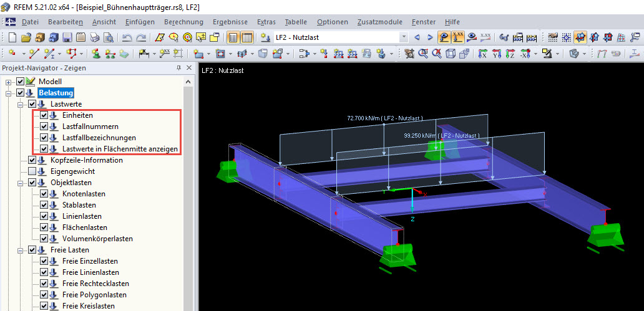Enable the Eigengewicht checkbox
This screenshot has height=311, width=644.
point(32,171)
